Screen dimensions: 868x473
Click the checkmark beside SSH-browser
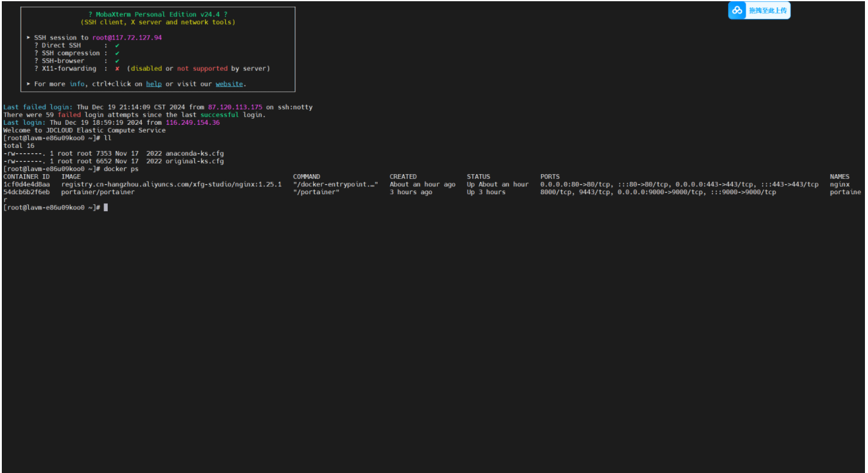tap(117, 61)
